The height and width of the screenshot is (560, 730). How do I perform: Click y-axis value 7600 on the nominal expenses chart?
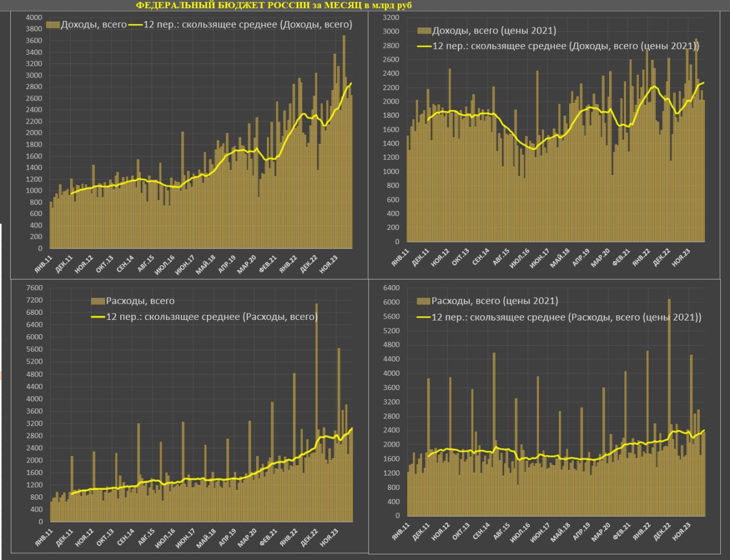point(34,288)
